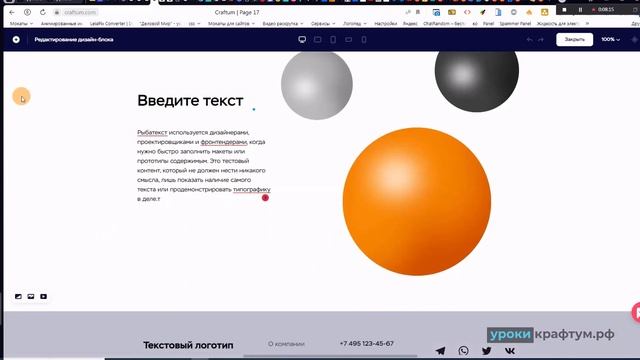Open the О компании footer link

pyautogui.click(x=286, y=344)
